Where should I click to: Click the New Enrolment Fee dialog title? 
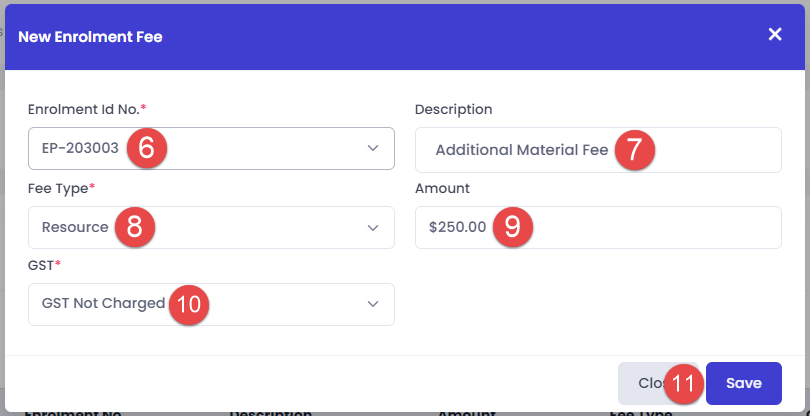(x=91, y=37)
